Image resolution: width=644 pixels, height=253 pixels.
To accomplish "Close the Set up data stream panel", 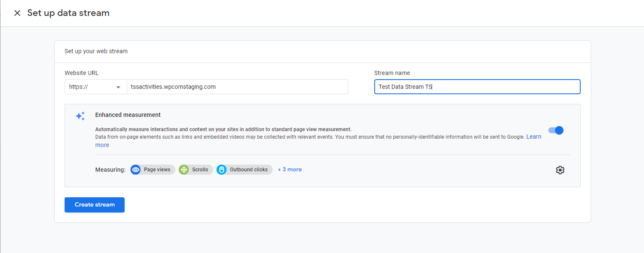I will (x=17, y=13).
